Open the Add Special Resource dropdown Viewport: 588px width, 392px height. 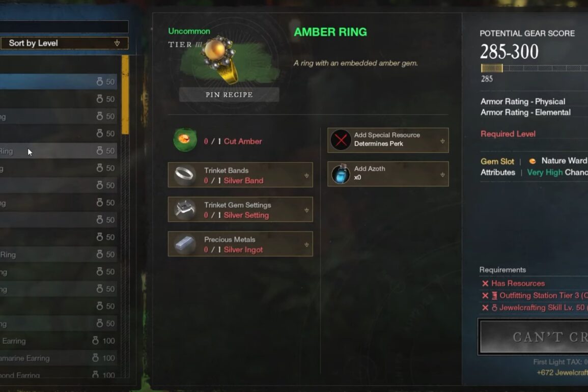(388, 140)
